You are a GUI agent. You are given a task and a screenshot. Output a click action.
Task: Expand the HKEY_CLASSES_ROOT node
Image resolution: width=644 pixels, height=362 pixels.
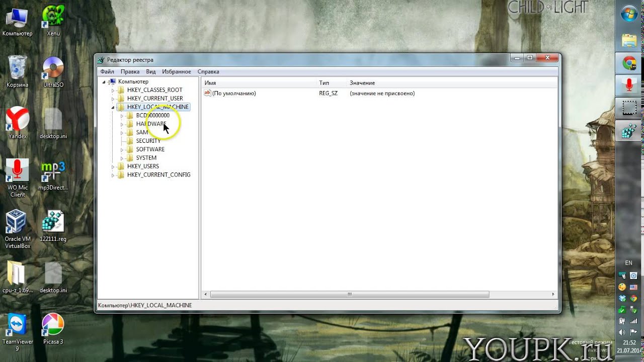(x=113, y=90)
